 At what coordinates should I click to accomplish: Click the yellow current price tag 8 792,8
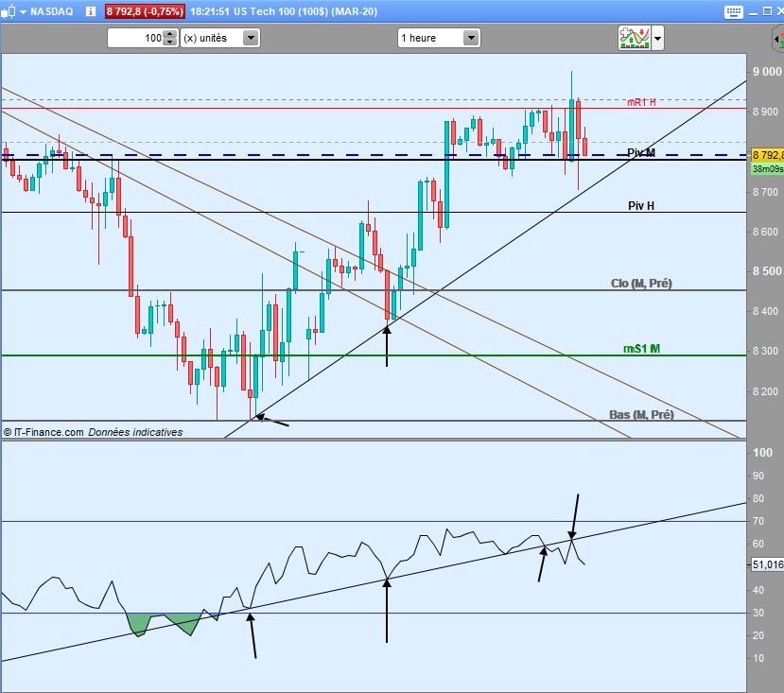point(768,155)
